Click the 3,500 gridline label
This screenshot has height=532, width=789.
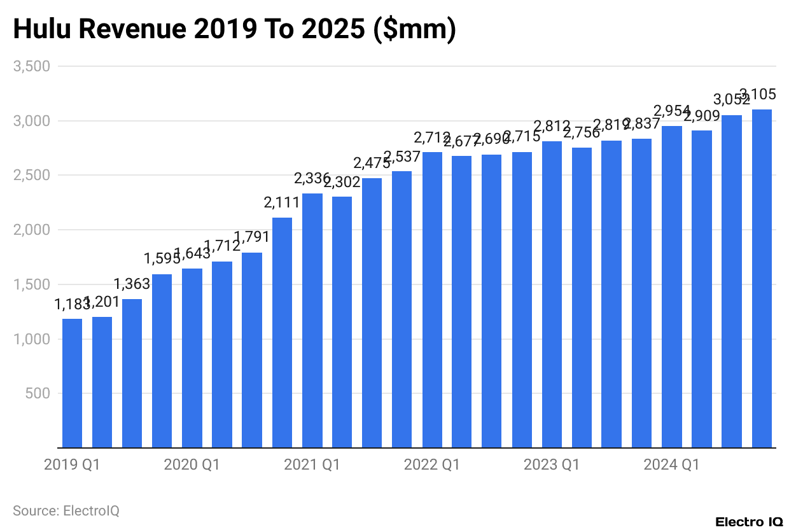click(31, 66)
